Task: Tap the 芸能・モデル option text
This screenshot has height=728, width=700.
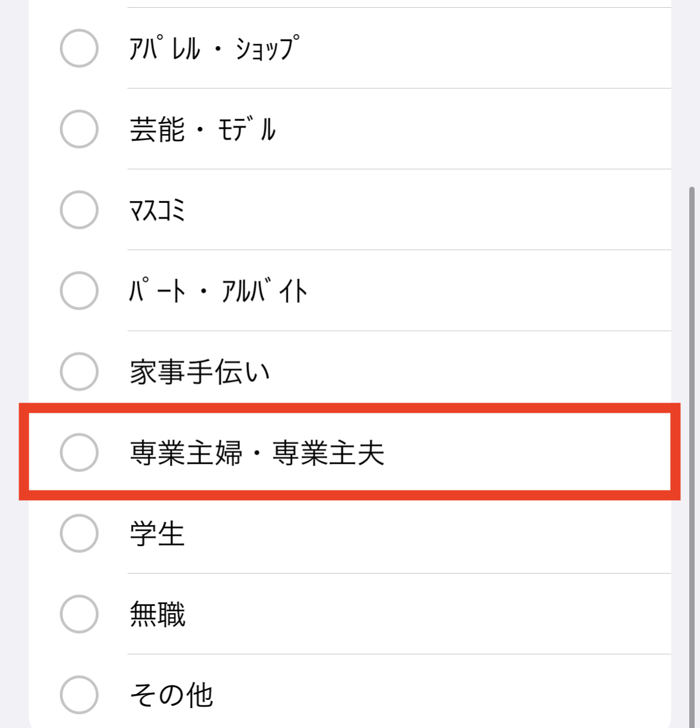Action: pos(202,129)
